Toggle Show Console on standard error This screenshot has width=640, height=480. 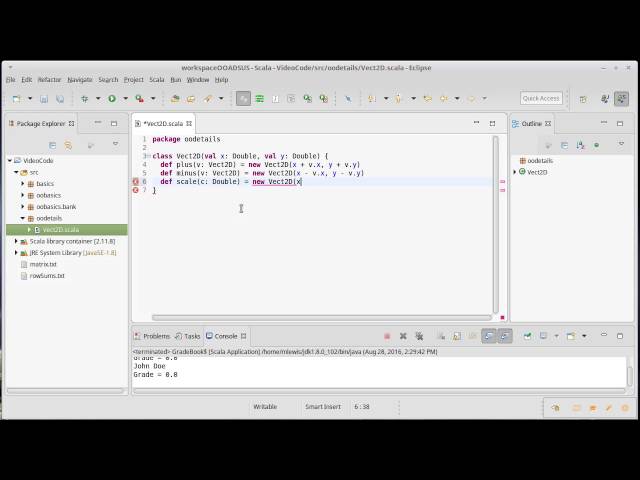504,336
